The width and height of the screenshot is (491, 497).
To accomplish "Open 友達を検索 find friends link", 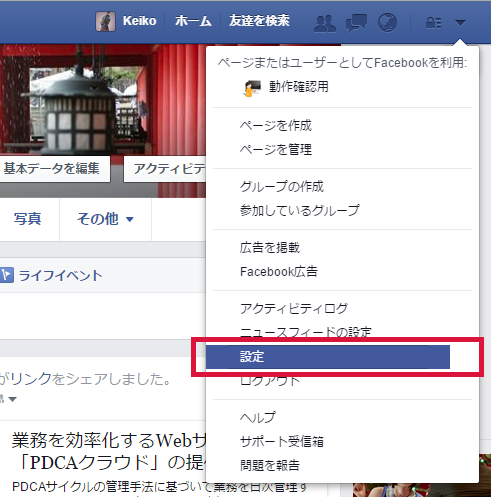I will point(259,21).
